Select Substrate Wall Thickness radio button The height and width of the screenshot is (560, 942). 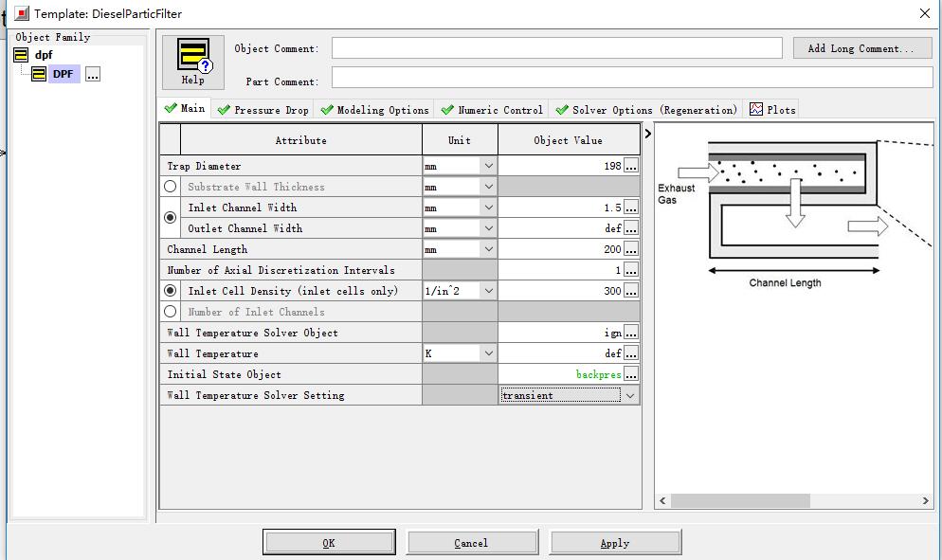pyautogui.click(x=171, y=187)
